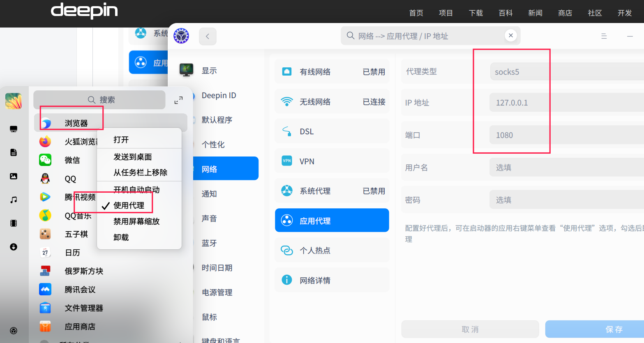Open 系统代理 in the network list

(332, 191)
